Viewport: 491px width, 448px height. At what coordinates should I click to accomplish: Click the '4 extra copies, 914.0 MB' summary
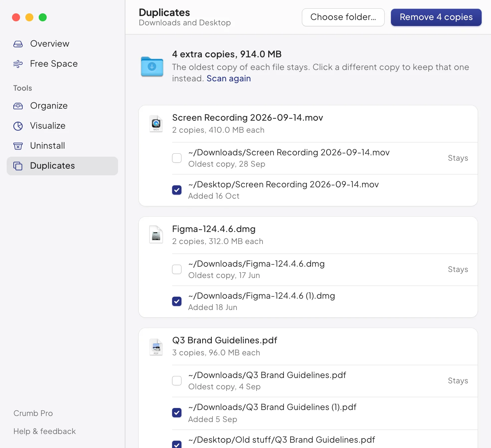point(227,54)
